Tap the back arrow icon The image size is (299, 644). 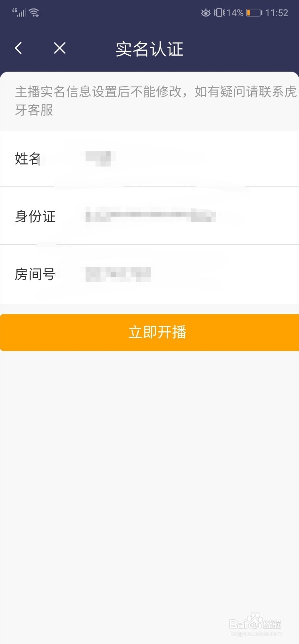click(18, 48)
